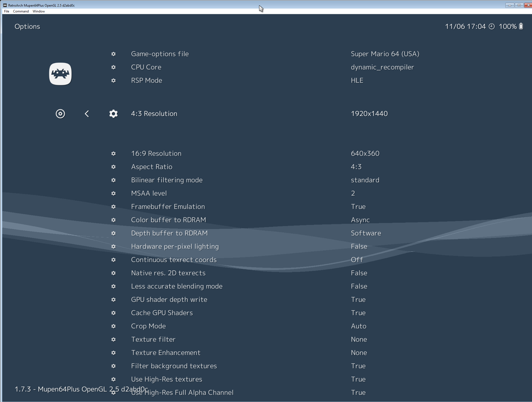Click the gear icon beside Color buffer to RDRAM
The height and width of the screenshot is (402, 532).
113,220
